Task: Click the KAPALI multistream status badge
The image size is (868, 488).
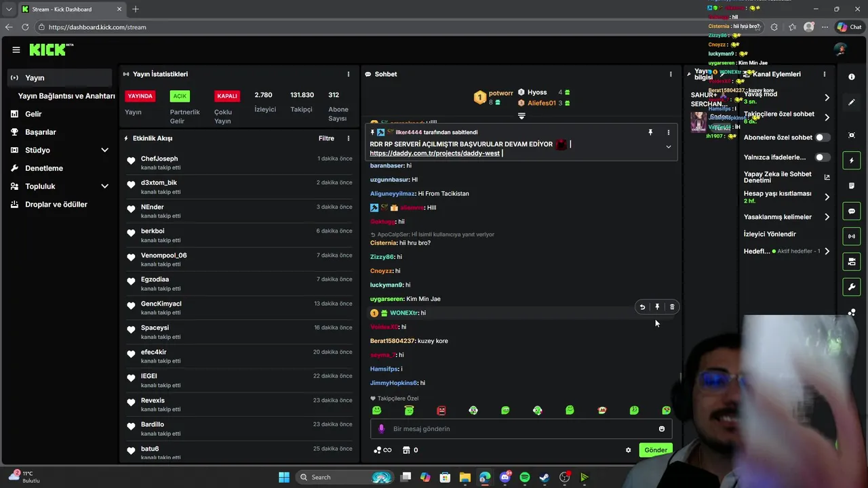Action: [227, 96]
